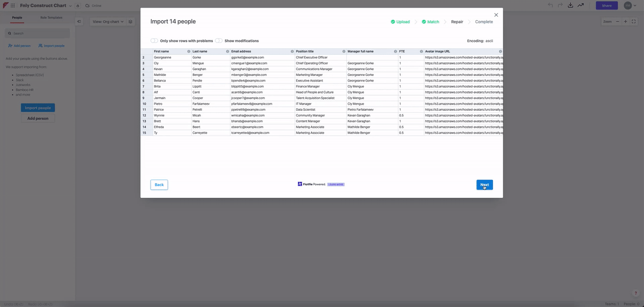Enable the Show modifications switch

[219, 41]
